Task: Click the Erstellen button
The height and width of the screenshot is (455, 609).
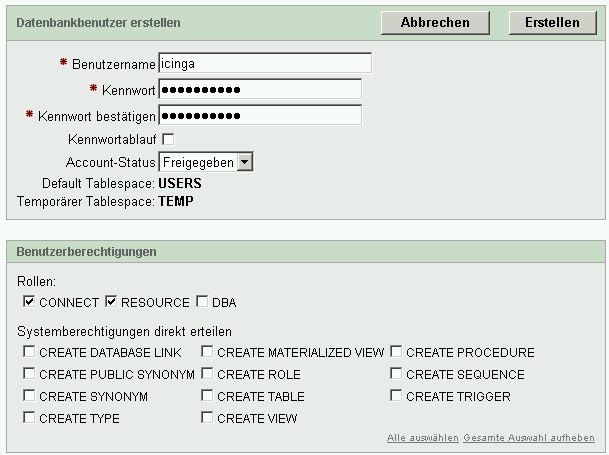Action: (552, 22)
